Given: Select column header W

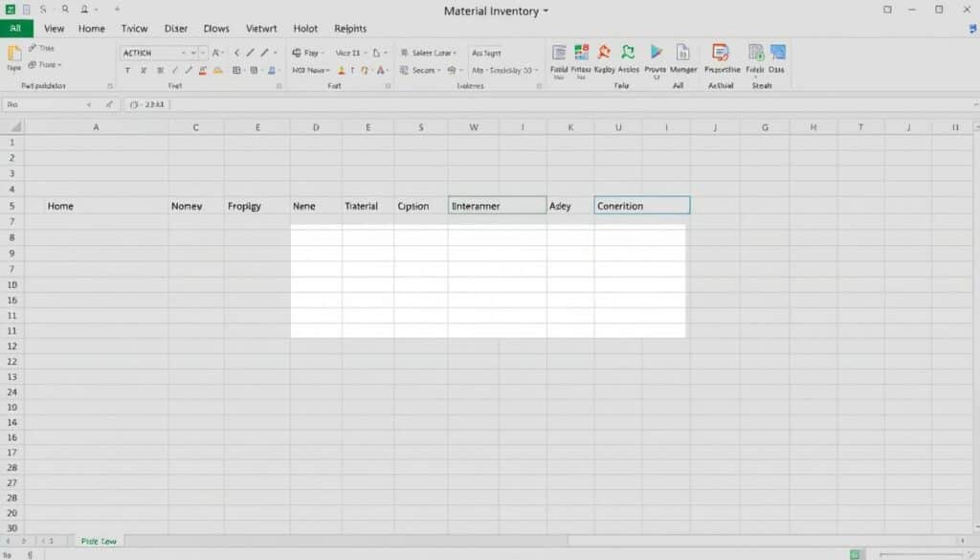Looking at the screenshot, I should 473,127.
